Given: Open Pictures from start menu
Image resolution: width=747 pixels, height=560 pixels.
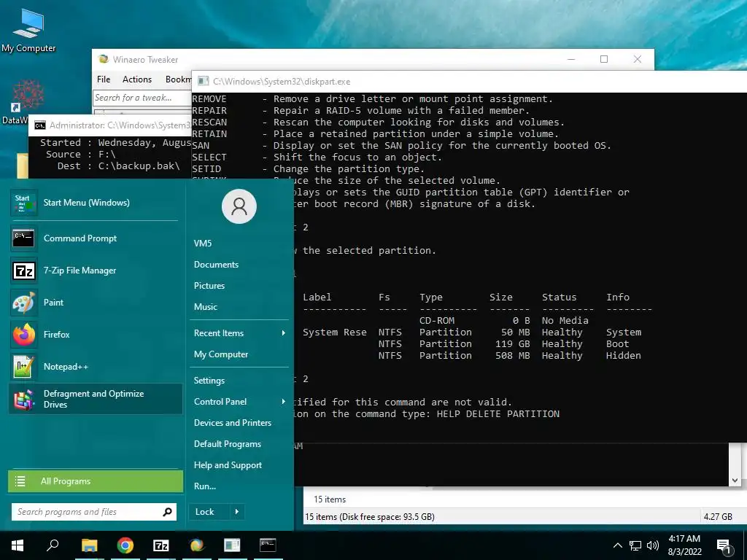Looking at the screenshot, I should (x=209, y=286).
